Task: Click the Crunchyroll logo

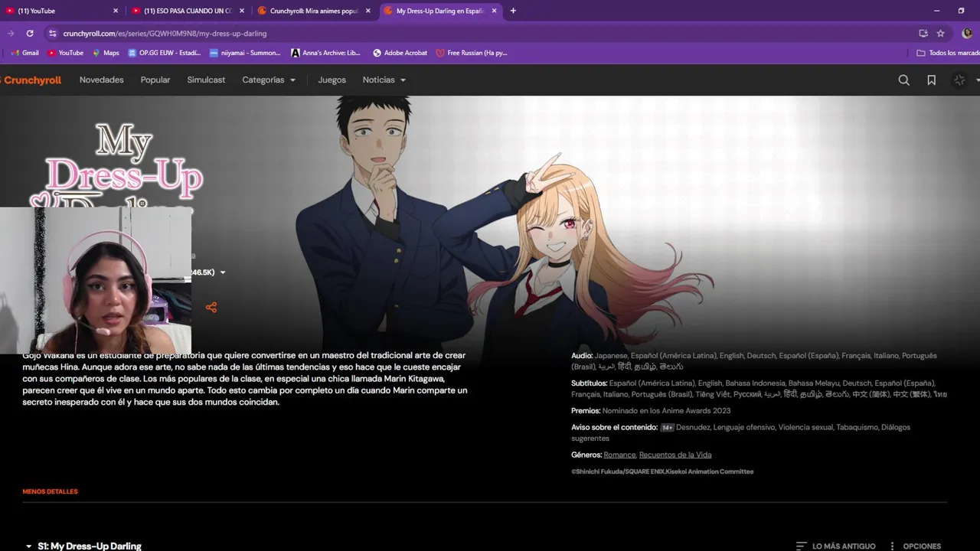Action: [31, 80]
